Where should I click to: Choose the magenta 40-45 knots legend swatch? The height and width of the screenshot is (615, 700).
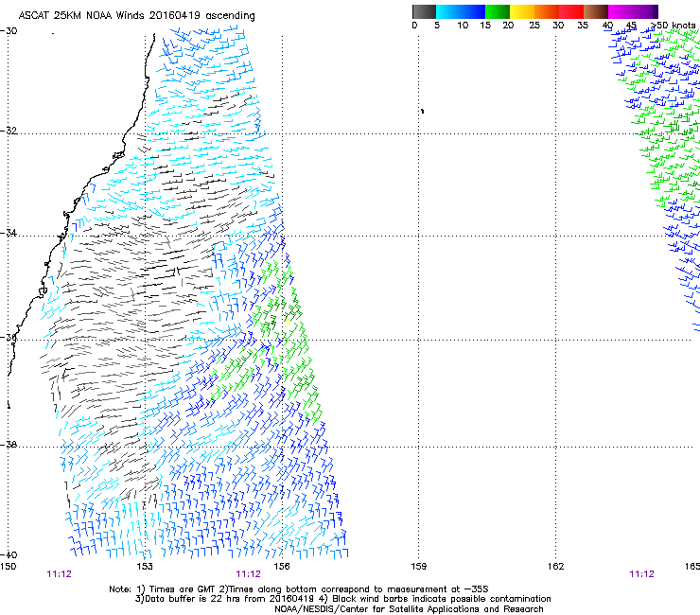click(621, 11)
